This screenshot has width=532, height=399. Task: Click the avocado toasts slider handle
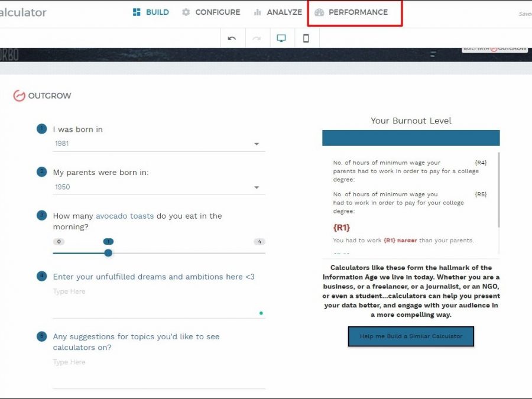[x=108, y=253]
